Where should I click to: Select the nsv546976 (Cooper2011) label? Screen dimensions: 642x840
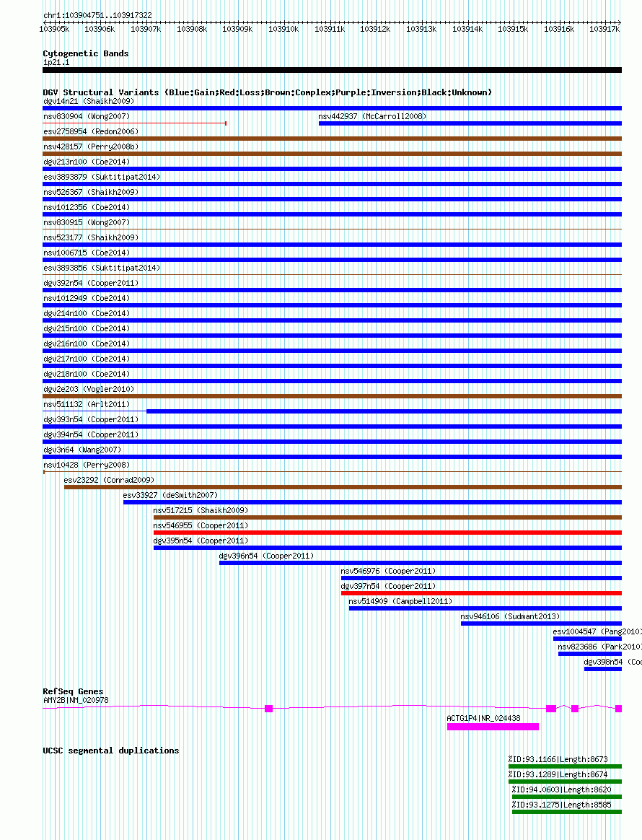[388, 571]
